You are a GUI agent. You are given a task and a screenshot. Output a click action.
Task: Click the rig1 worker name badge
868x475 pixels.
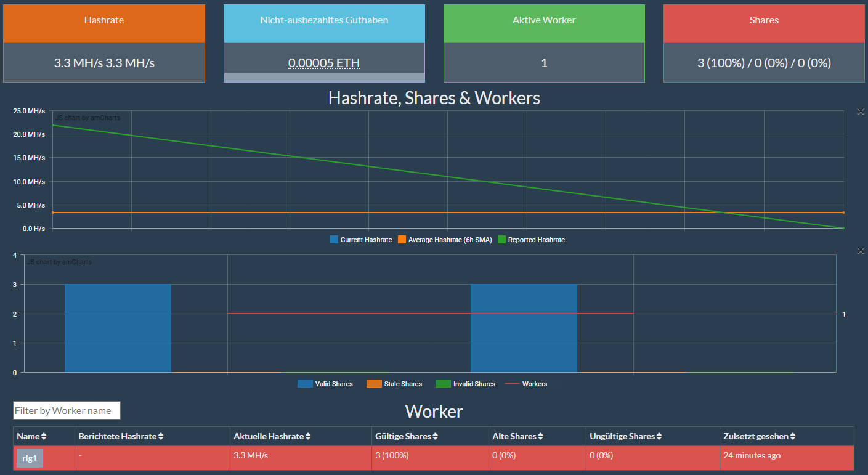(x=29, y=458)
